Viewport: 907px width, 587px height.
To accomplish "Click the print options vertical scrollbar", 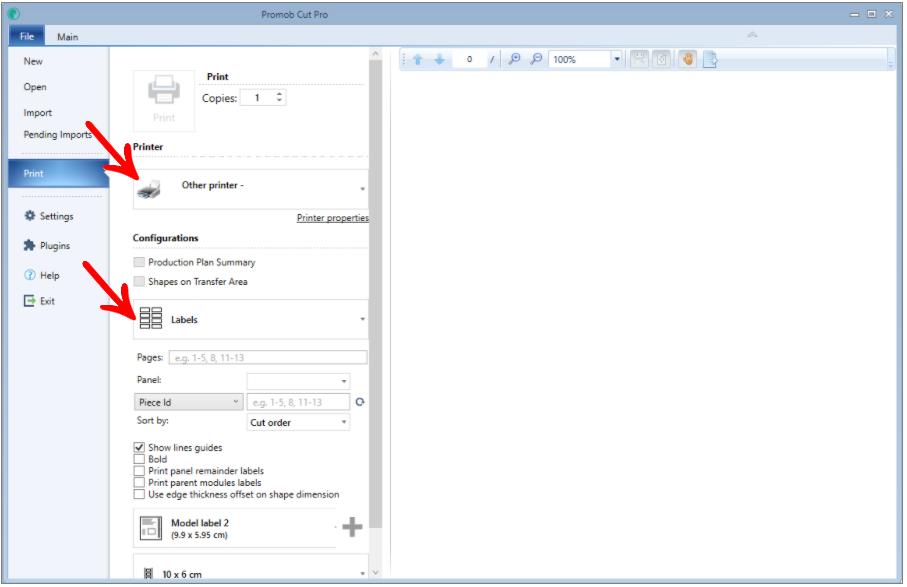I will point(375,294).
